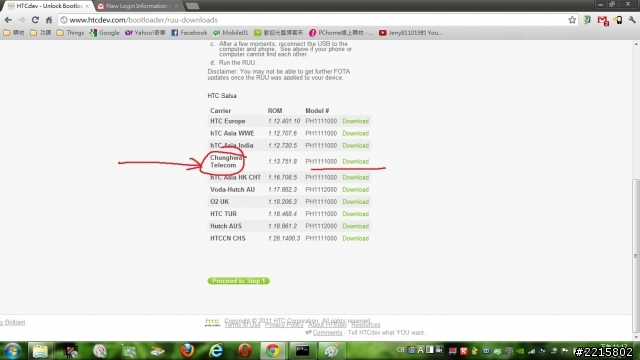640x360 pixels.
Task: Download the HTC Europe ROM
Action: [356, 121]
